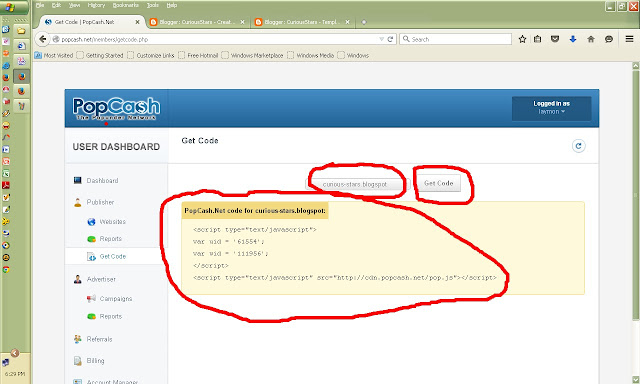This screenshot has width=640, height=384.
Task: Open the Advertiser section
Action: click(x=101, y=279)
